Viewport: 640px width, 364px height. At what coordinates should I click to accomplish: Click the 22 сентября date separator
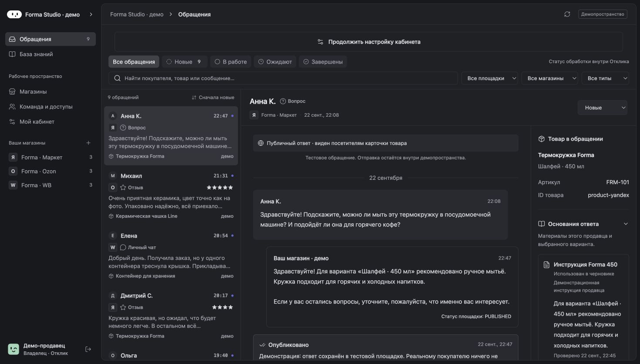(386, 178)
